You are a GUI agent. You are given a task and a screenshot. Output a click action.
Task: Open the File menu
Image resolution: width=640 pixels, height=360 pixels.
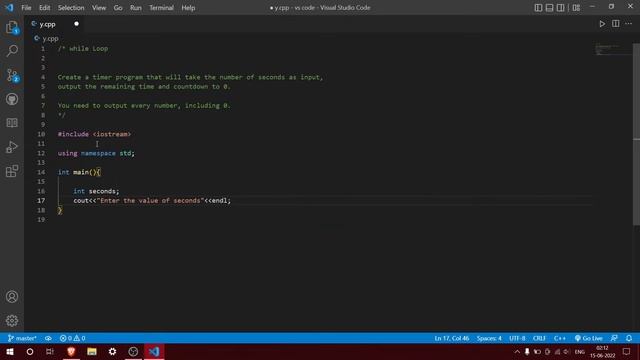pos(26,8)
